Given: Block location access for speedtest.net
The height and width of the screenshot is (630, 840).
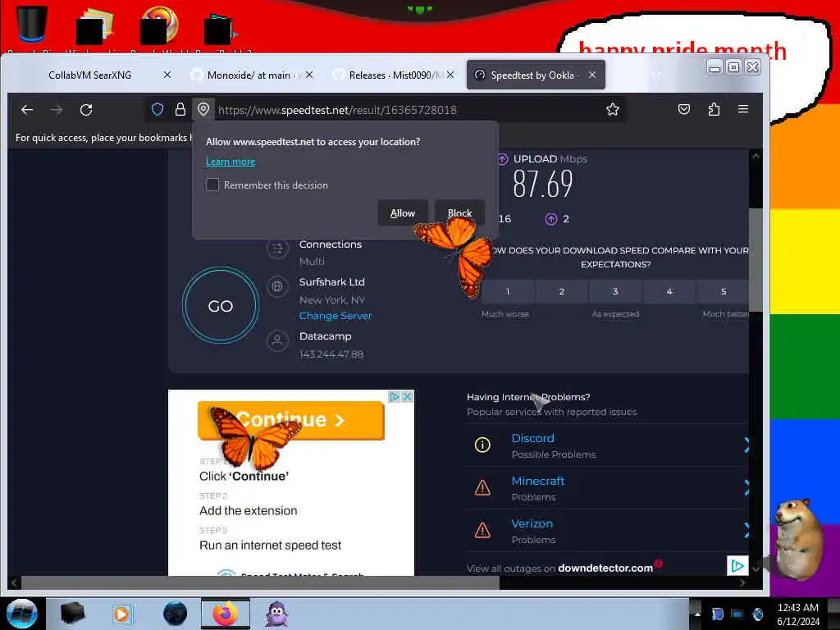Looking at the screenshot, I should [459, 212].
